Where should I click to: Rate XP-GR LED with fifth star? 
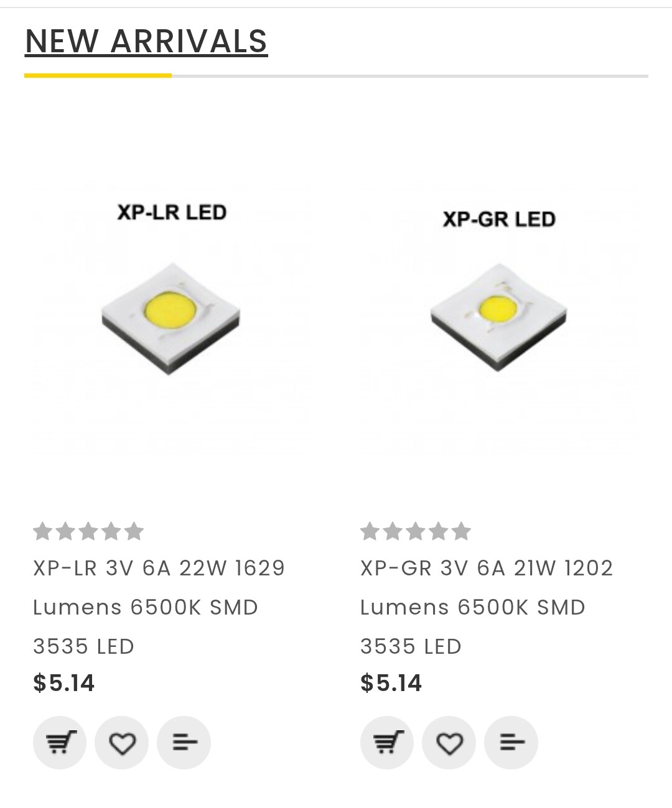pyautogui.click(x=461, y=531)
